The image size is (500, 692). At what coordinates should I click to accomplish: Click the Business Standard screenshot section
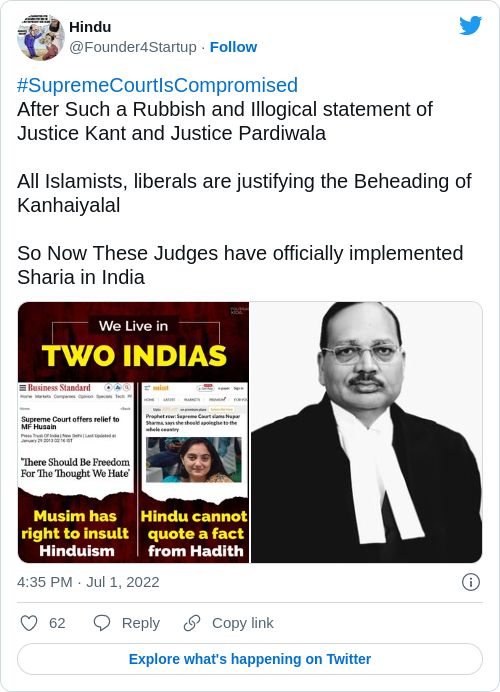coord(76,437)
